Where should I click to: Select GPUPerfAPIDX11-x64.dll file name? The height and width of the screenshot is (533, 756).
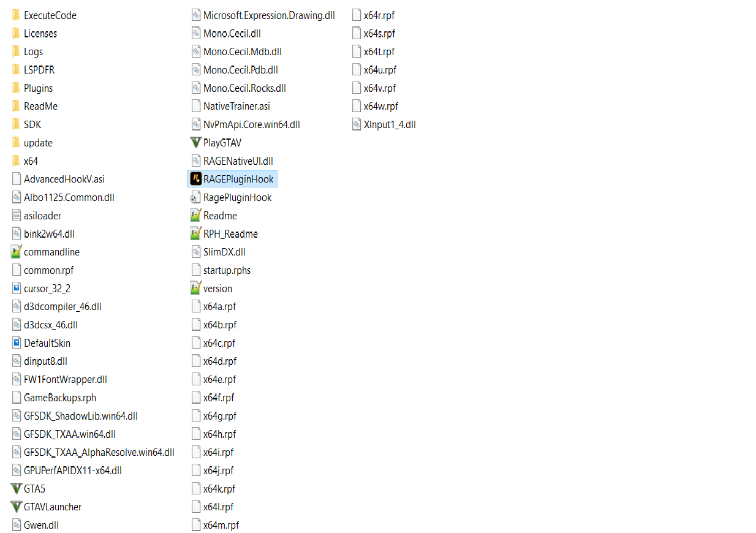(73, 471)
